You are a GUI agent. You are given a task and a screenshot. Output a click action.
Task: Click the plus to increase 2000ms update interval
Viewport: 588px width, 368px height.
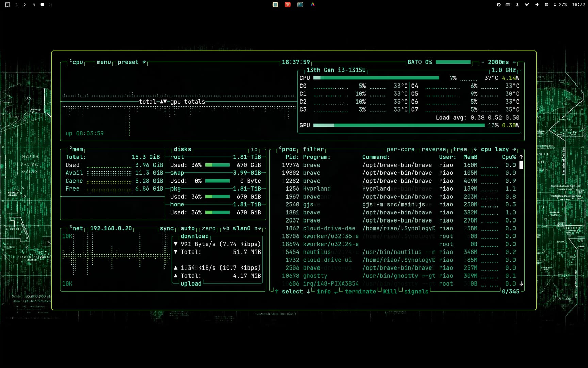click(514, 62)
